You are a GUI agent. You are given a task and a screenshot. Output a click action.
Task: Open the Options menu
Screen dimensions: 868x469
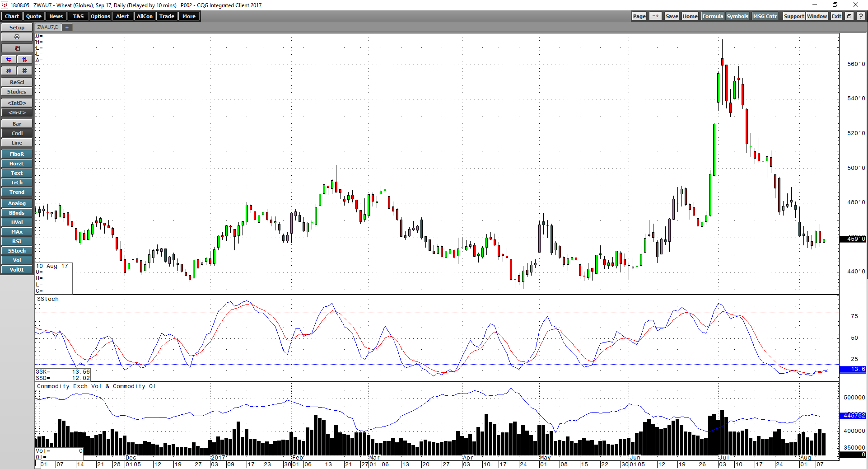100,16
